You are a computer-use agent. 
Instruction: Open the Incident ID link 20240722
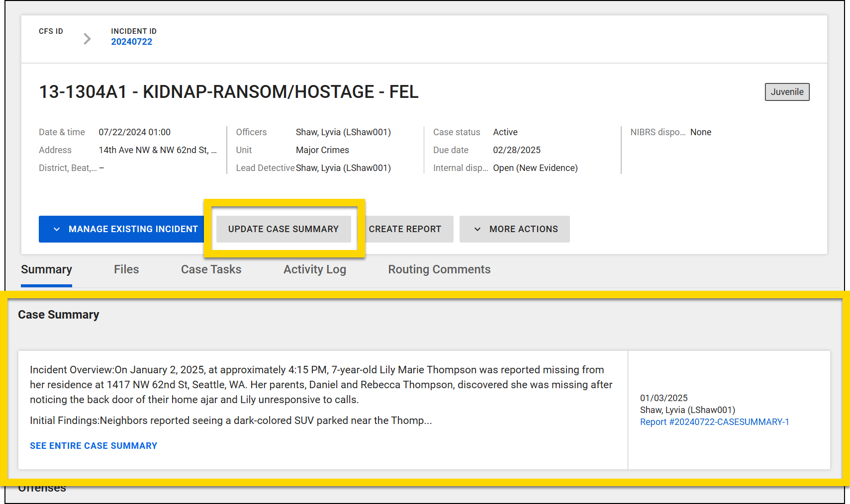132,41
